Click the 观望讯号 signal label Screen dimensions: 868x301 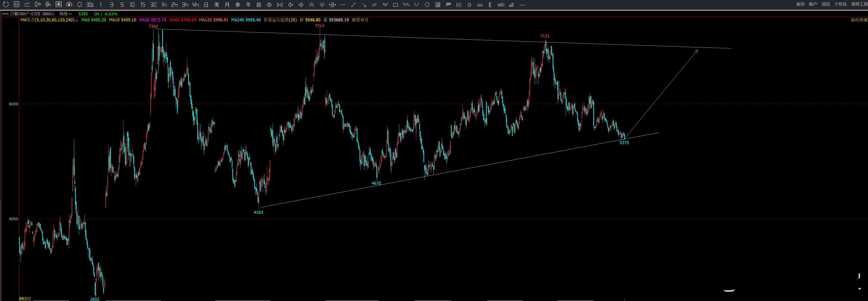pos(360,20)
